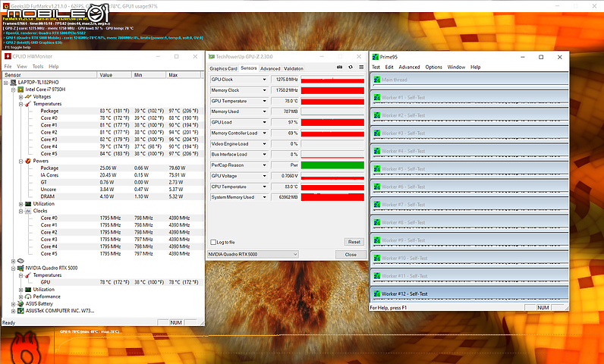
Task: Open Prime95 Options menu
Action: [x=433, y=67]
